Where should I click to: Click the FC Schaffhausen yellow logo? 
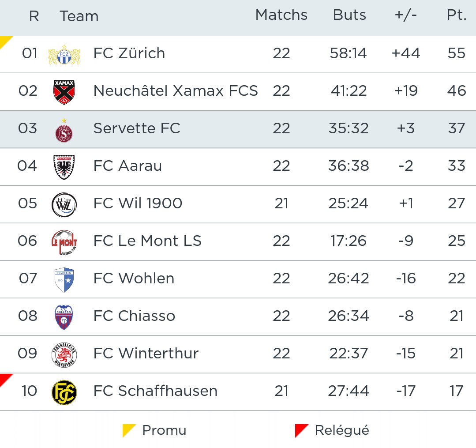(x=64, y=392)
